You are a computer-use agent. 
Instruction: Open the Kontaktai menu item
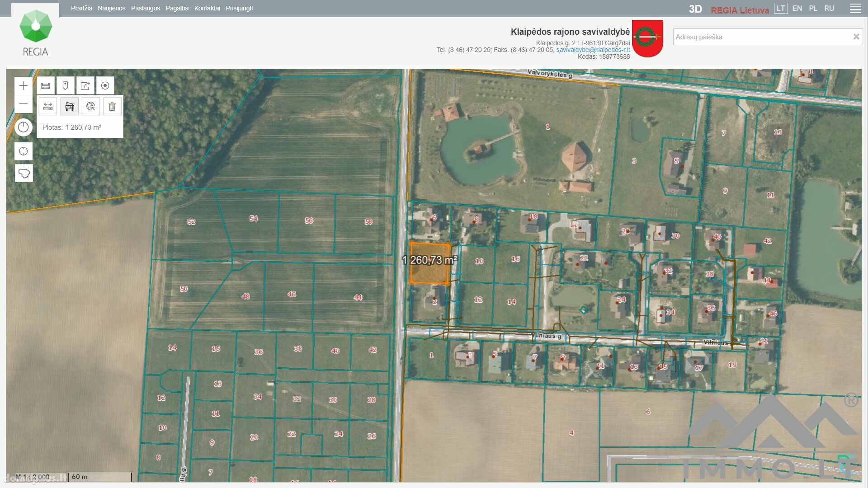207,8
